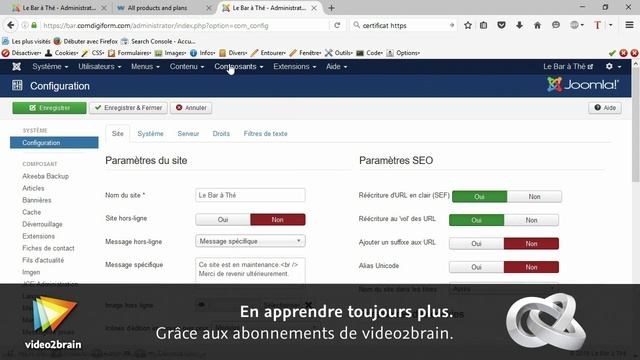The width and height of the screenshot is (640, 360).
Task: Click the search arrow in the search box
Action: coord(452,25)
